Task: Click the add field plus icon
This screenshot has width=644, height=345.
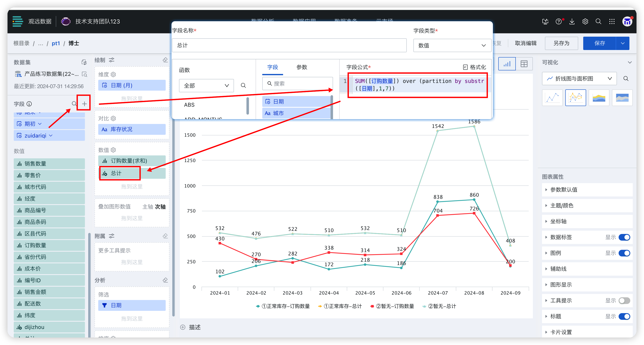Action: coord(84,104)
